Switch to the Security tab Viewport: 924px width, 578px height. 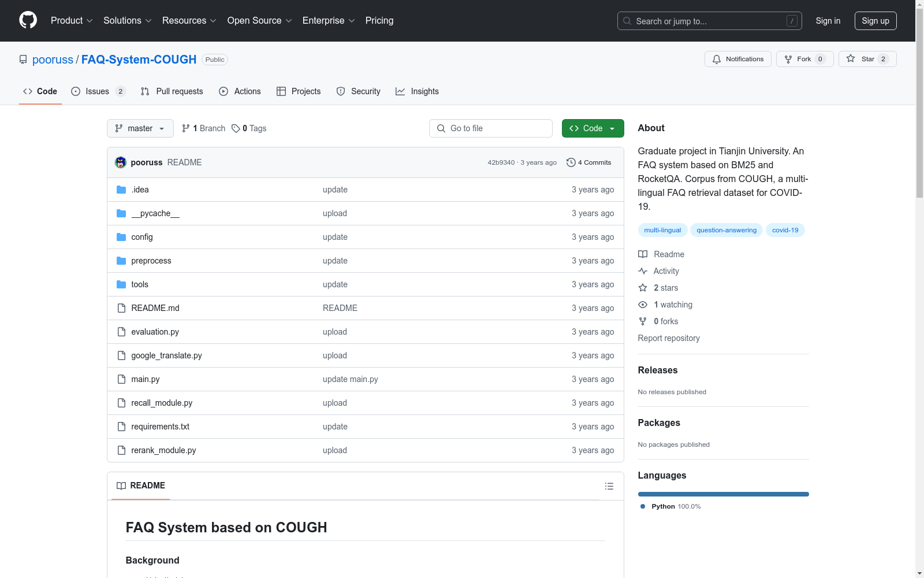[358, 91]
